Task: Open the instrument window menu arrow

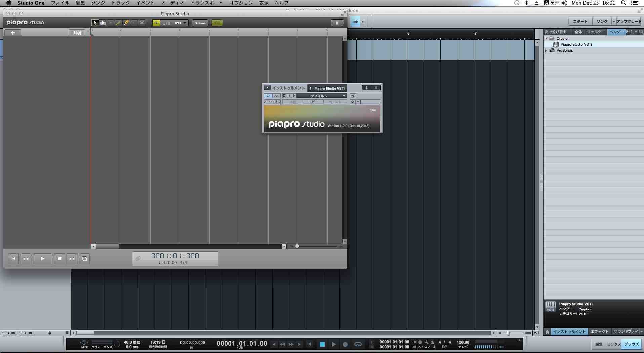Action: tap(267, 88)
